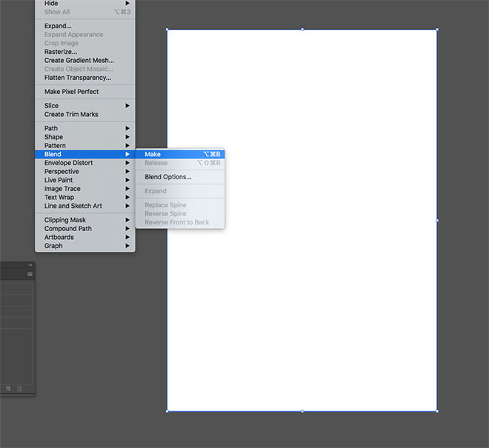Open the Perspective submenu
This screenshot has width=489, height=448.
[85, 172]
